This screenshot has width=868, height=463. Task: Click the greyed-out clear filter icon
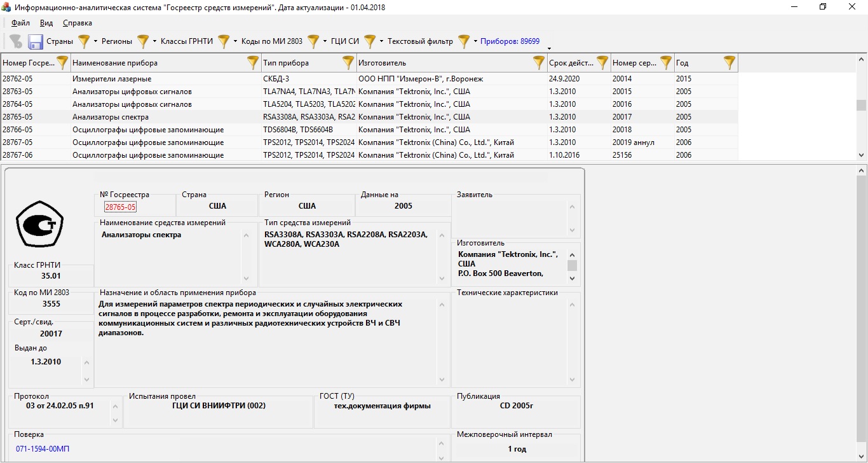tap(16, 42)
